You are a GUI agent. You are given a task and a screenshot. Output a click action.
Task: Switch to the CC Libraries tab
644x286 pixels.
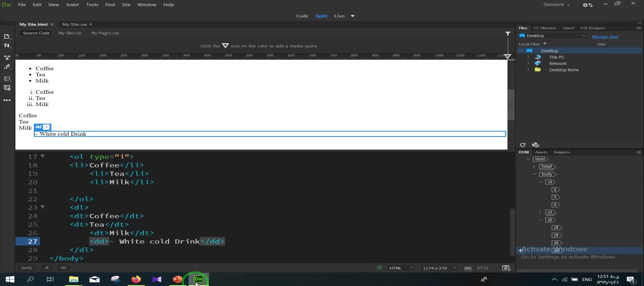pos(545,28)
